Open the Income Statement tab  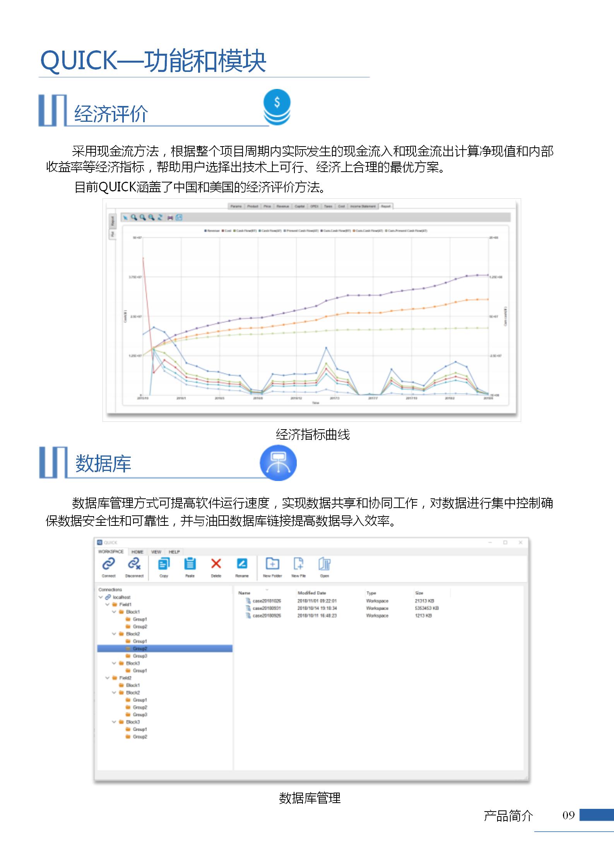[363, 206]
